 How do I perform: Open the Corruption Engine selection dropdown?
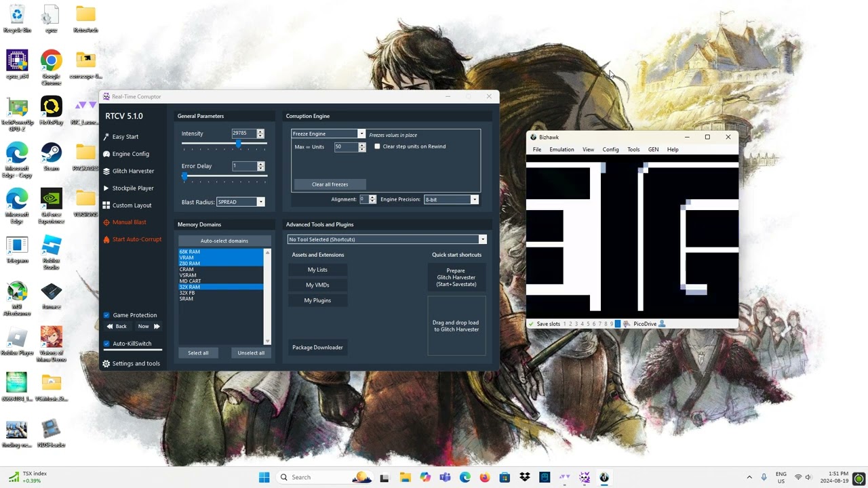[329, 134]
